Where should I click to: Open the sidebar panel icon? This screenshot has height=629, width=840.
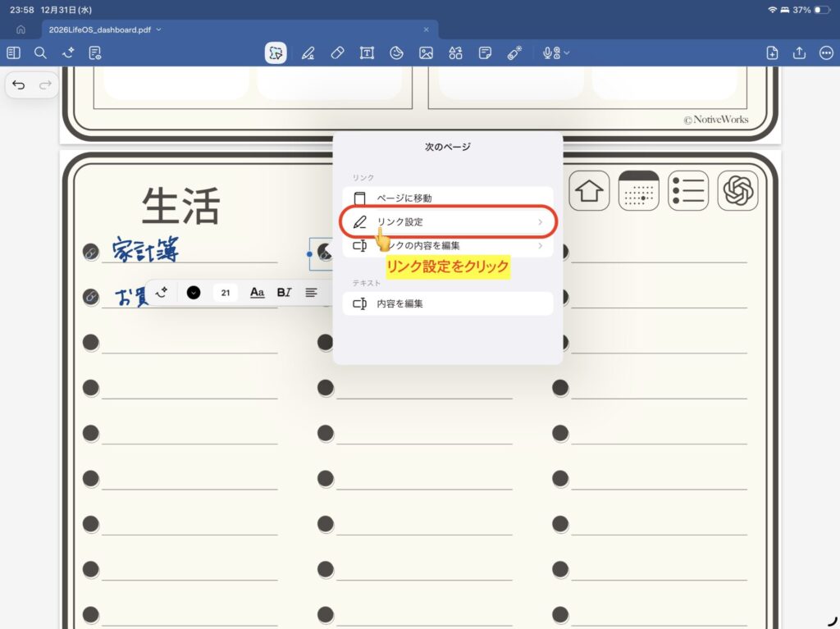[x=13, y=53]
